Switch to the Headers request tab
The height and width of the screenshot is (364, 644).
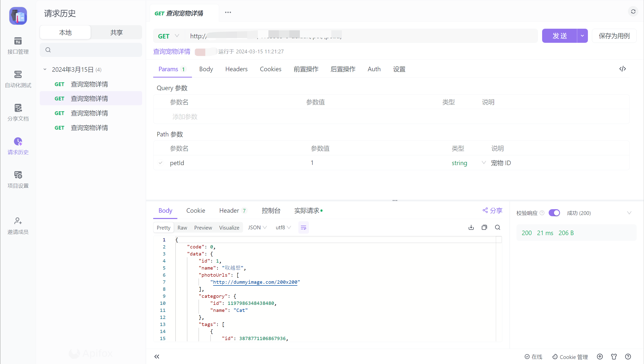tap(236, 69)
